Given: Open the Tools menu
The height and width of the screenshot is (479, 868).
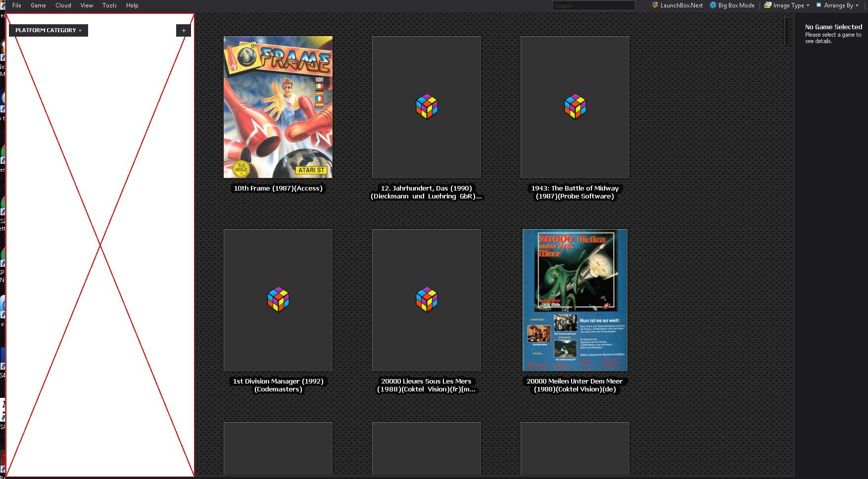Looking at the screenshot, I should click(x=109, y=5).
